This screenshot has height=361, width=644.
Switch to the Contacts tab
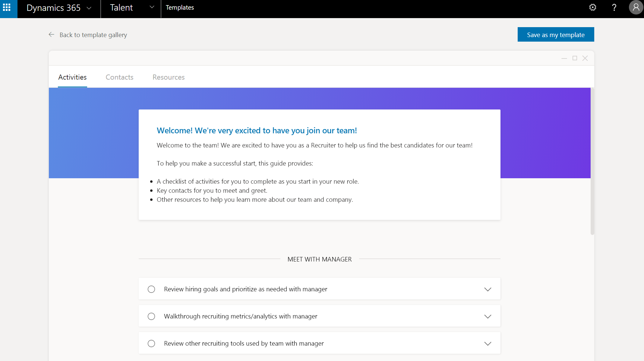click(119, 77)
